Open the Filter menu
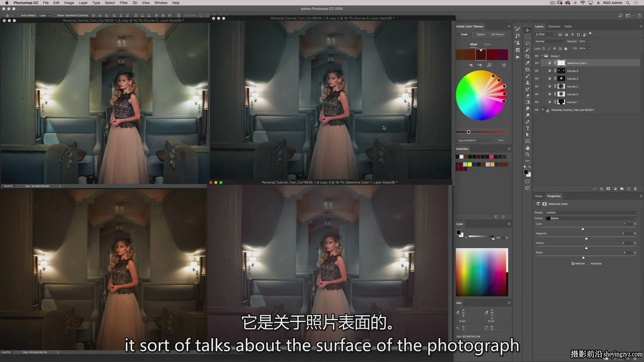Viewport: 644px width, 362px height. pyautogui.click(x=124, y=3)
